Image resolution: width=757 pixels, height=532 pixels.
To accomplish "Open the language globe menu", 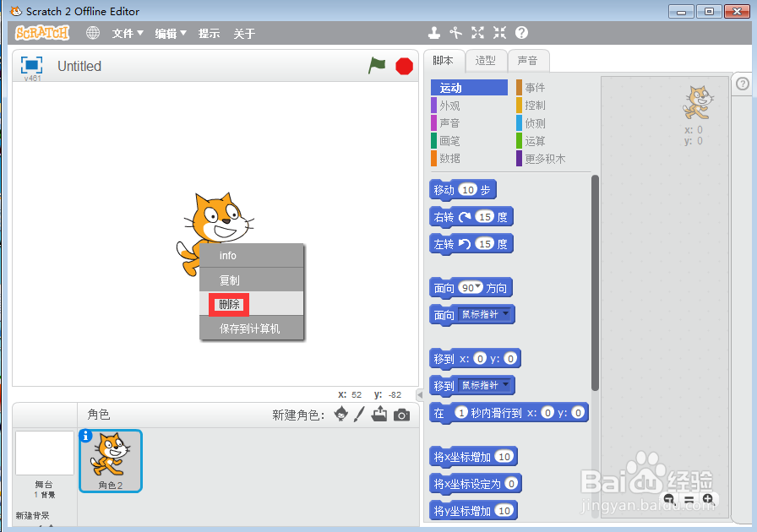I will tap(93, 33).
